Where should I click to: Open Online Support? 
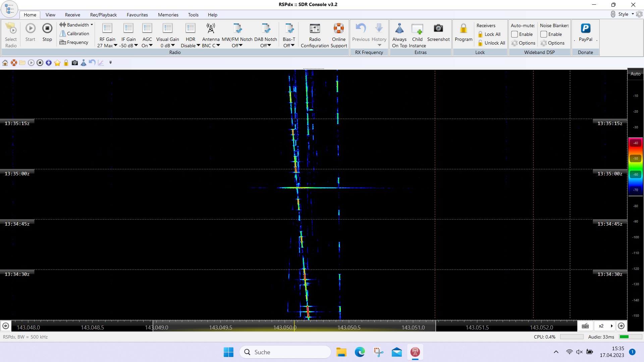click(x=339, y=35)
